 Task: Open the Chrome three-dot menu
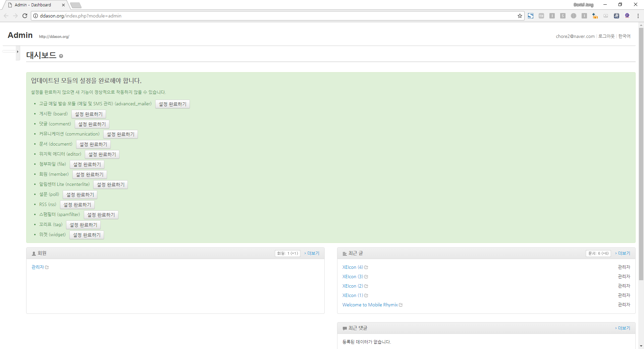click(x=638, y=16)
